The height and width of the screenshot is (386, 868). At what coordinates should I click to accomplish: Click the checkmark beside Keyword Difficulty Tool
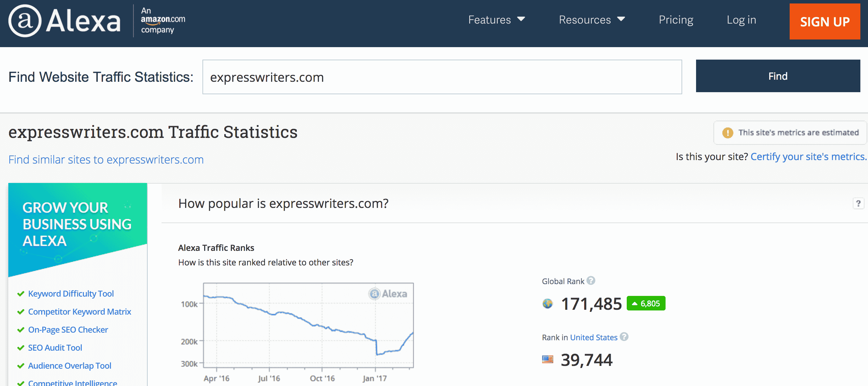[x=21, y=294]
